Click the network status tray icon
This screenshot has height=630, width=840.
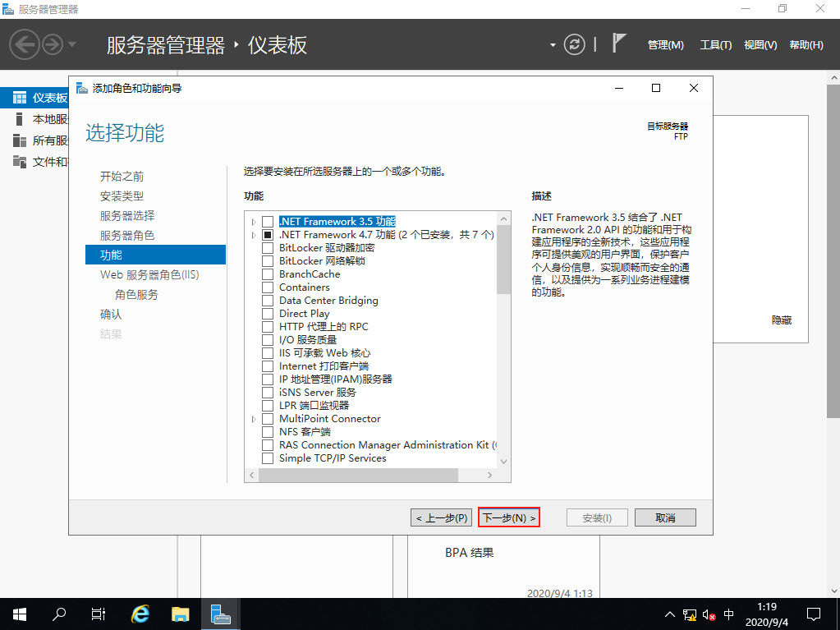[x=690, y=614]
